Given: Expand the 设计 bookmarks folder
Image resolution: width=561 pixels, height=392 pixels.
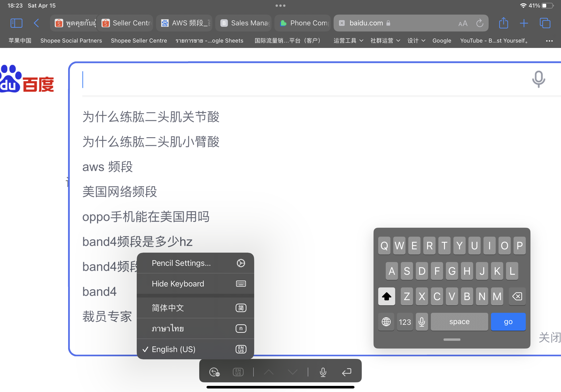Looking at the screenshot, I should tap(416, 41).
